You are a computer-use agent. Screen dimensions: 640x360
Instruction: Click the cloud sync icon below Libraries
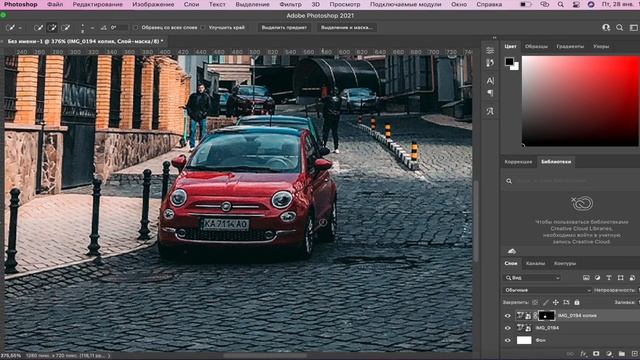tap(511, 251)
